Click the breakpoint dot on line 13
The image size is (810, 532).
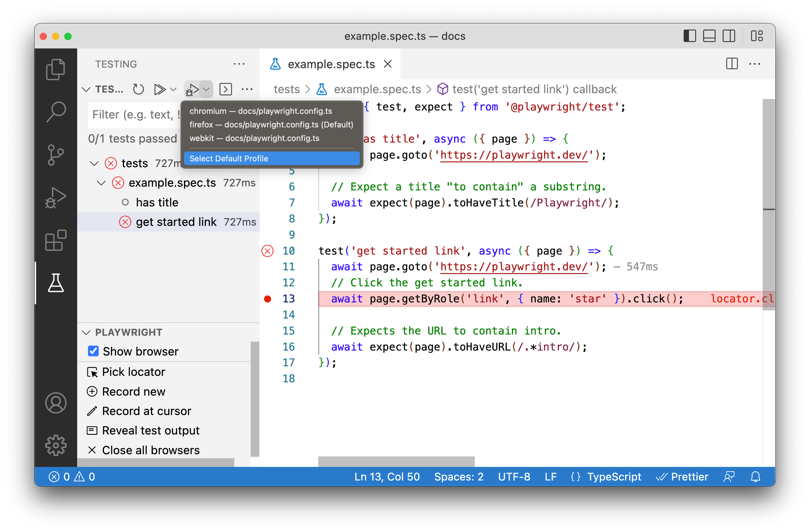click(x=267, y=299)
